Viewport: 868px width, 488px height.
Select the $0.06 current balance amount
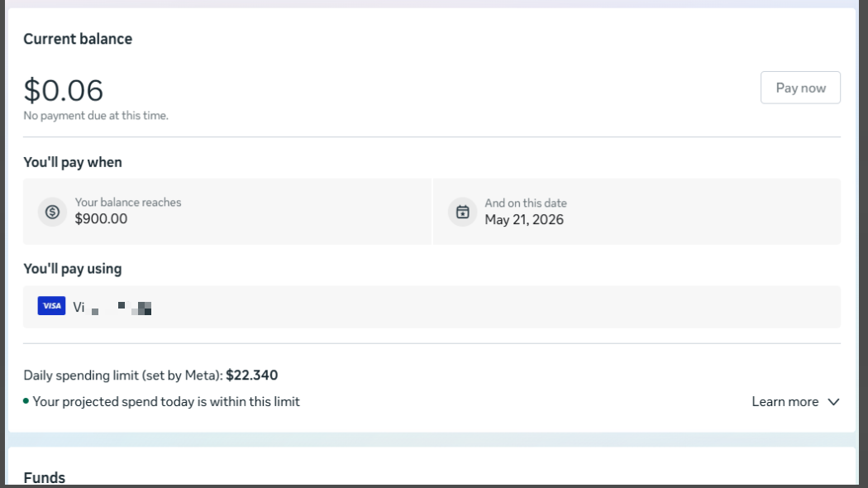point(63,90)
